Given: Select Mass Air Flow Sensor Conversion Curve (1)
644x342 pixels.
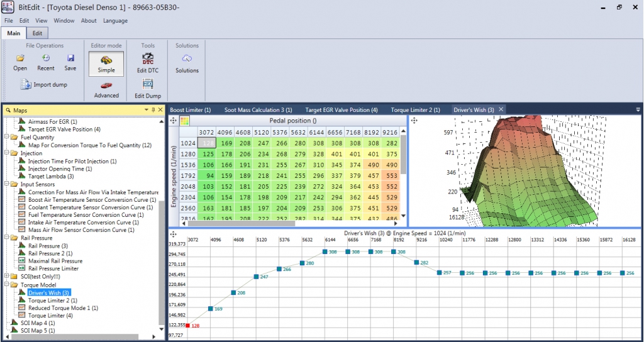Looking at the screenshot, I should pyautogui.click(x=81, y=230).
